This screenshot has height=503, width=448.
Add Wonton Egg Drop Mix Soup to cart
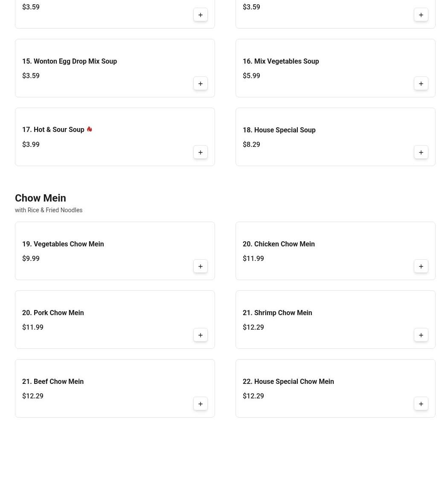click(201, 84)
